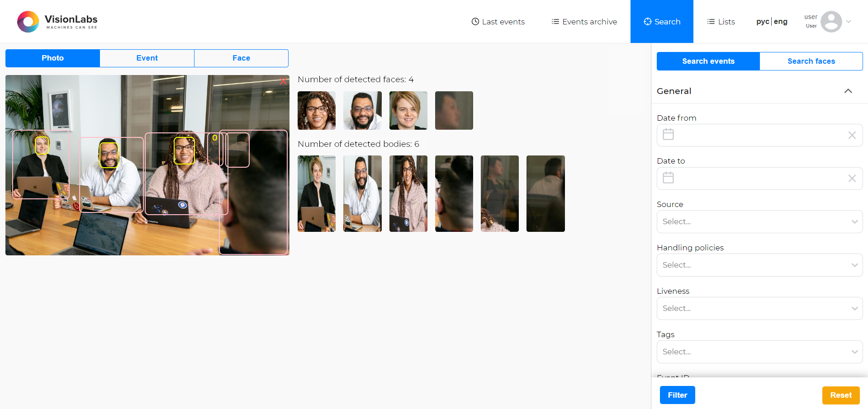Click the user avatar icon
Image resolution: width=868 pixels, height=409 pixels.
point(831,21)
